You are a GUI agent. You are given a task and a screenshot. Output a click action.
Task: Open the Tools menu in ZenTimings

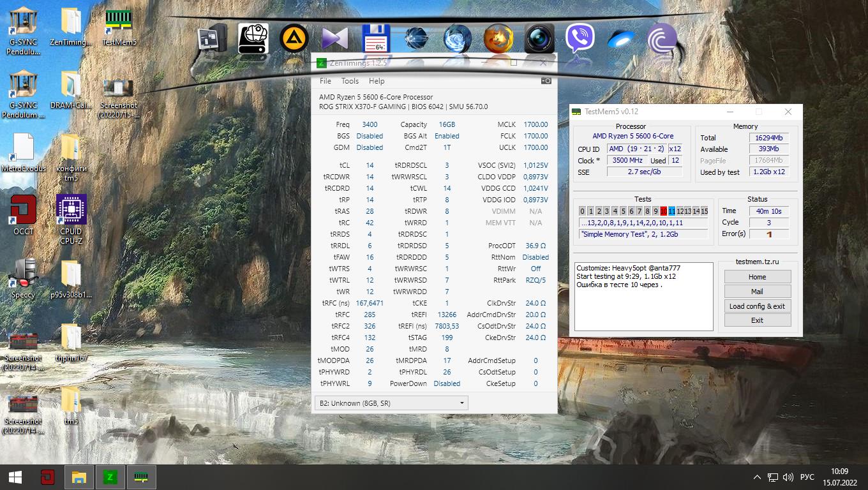[350, 81]
